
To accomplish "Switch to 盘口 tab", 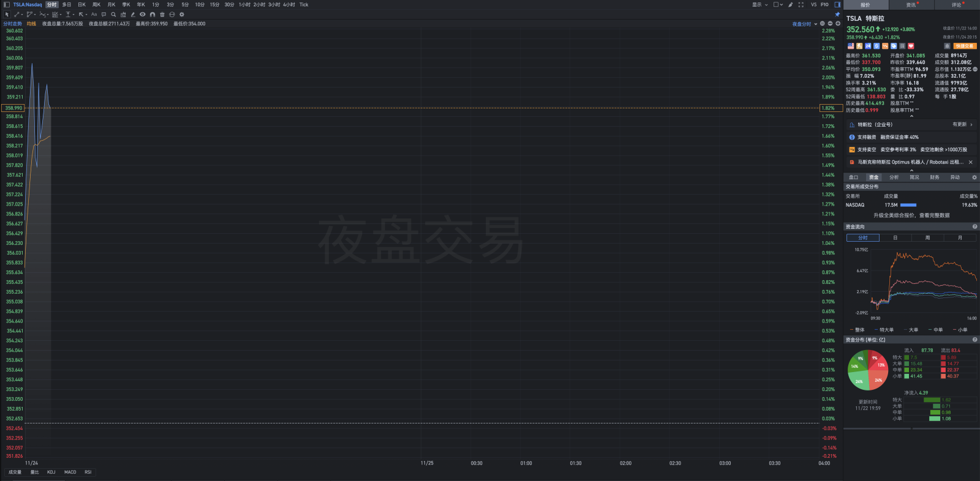I will (853, 177).
